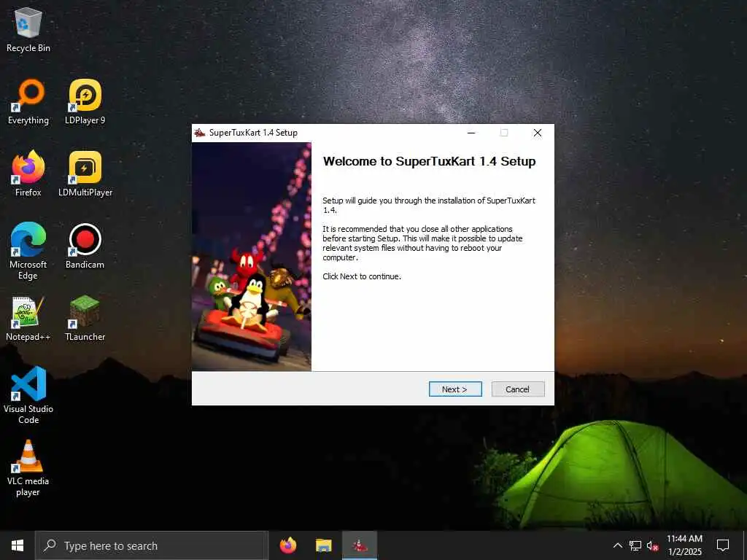Click the Next > button in Setup
Viewport: 747px width, 560px height.
point(455,389)
